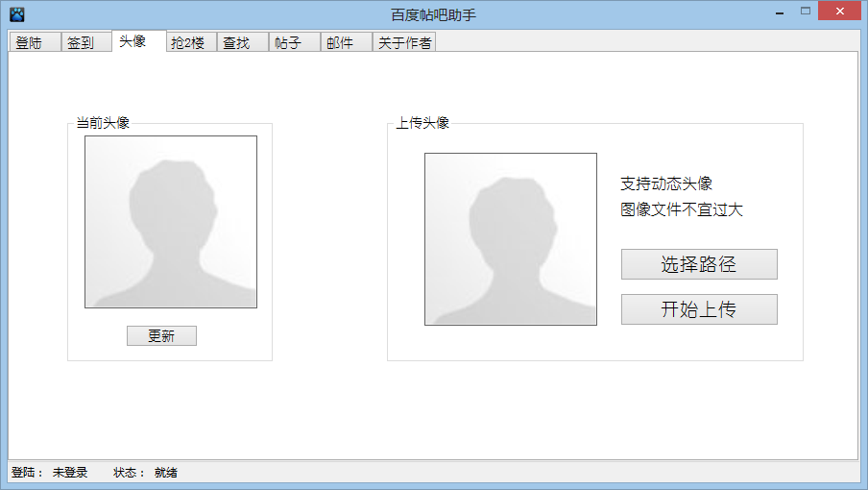
Task: Click the 百度帖吧助手 window title
Action: click(x=433, y=15)
